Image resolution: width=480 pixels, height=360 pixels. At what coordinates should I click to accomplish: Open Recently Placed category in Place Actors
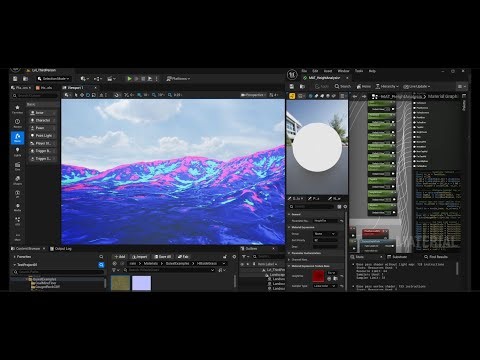coord(17,123)
